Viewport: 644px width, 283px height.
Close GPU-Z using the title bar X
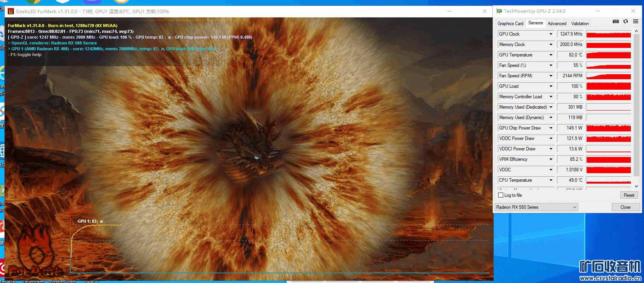pos(633,11)
